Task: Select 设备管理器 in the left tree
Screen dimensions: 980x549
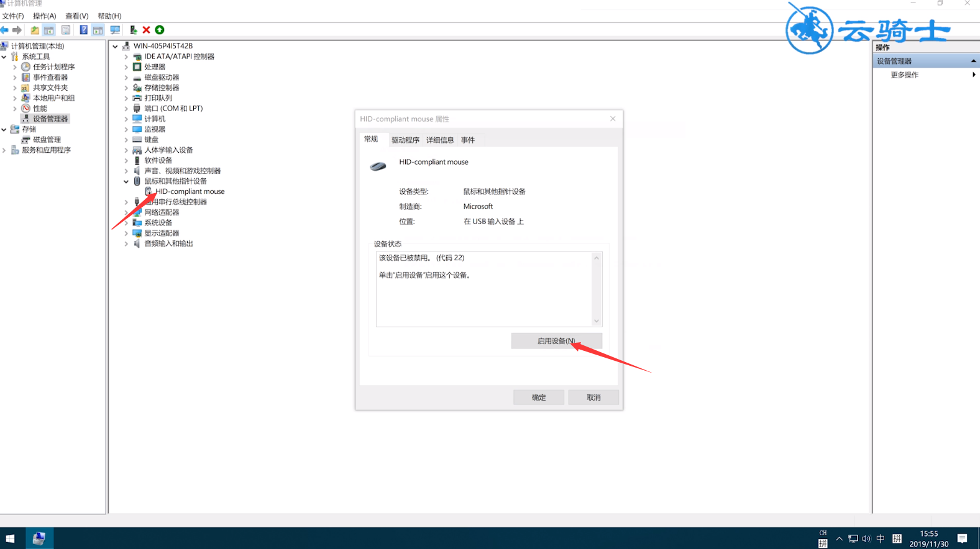Action: (x=50, y=119)
